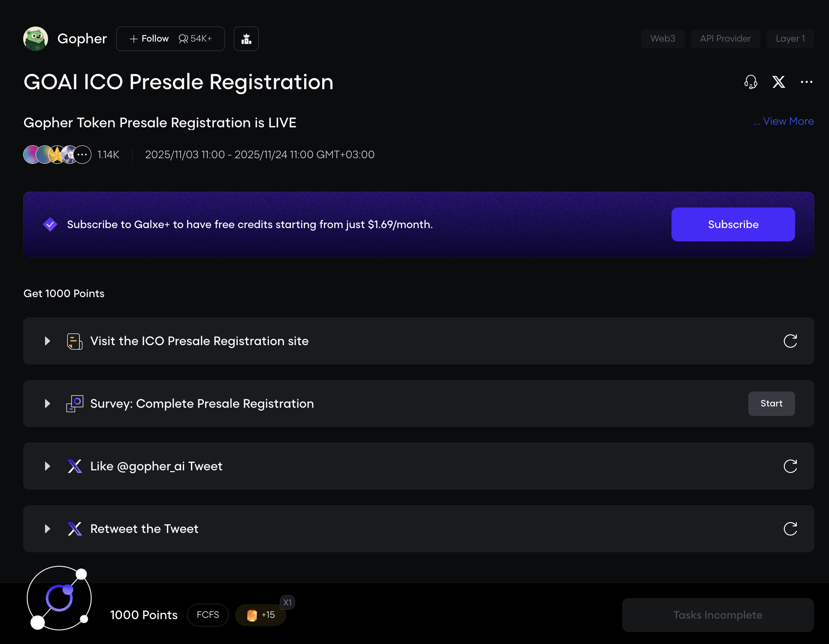The width and height of the screenshot is (829, 644).
Task: Select the API Provider tag
Action: pos(725,39)
